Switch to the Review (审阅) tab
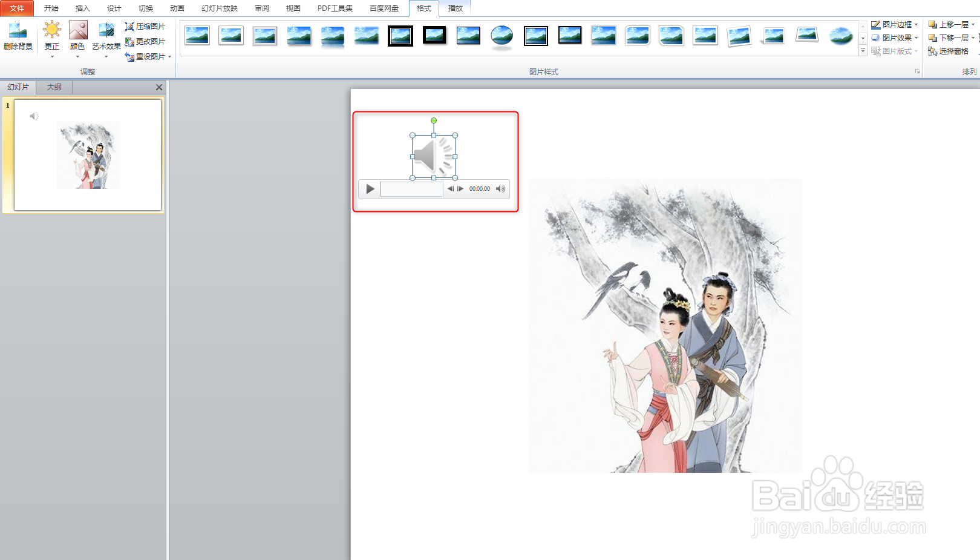 [262, 8]
